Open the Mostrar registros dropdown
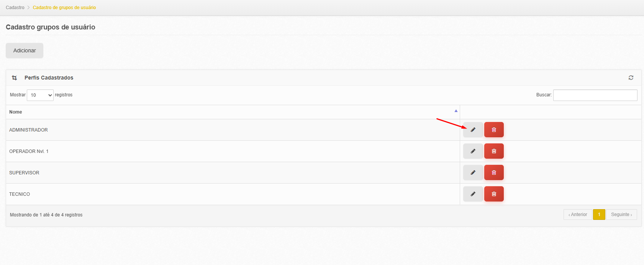Screen dimensions: 644x265 (40, 95)
